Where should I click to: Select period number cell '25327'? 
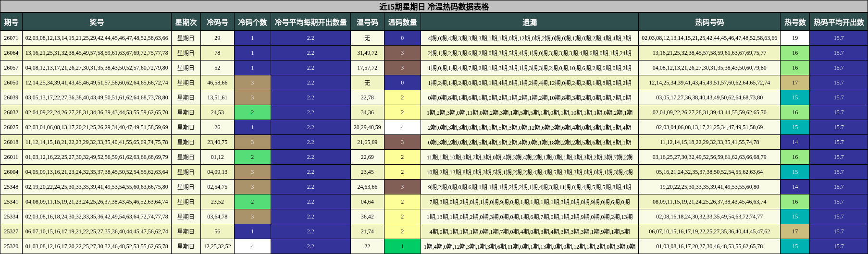[11, 231]
